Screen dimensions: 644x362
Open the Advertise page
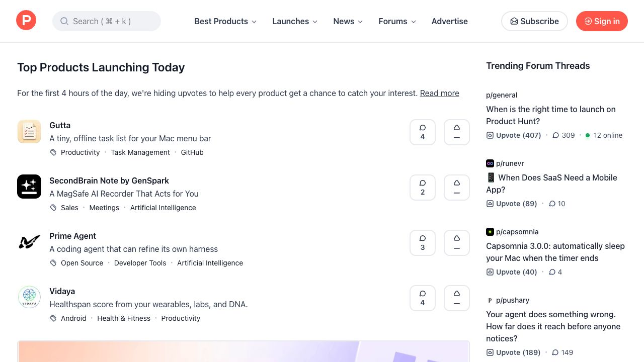click(450, 21)
